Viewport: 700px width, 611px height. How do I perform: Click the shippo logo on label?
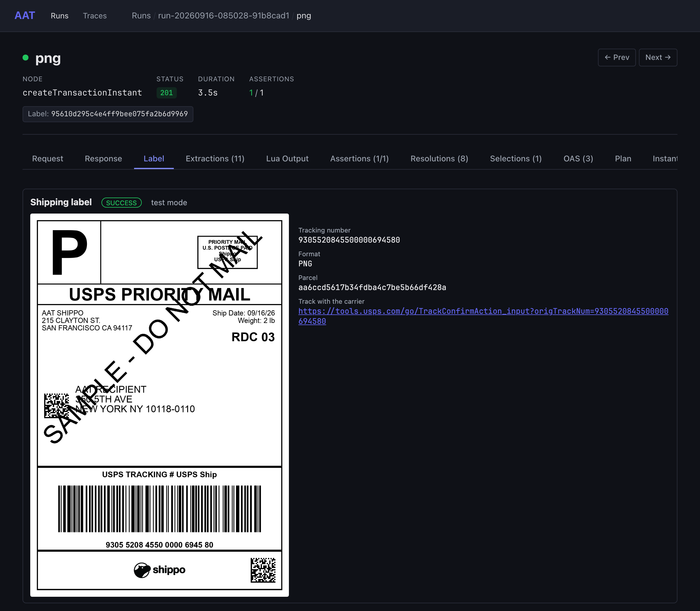point(159,570)
